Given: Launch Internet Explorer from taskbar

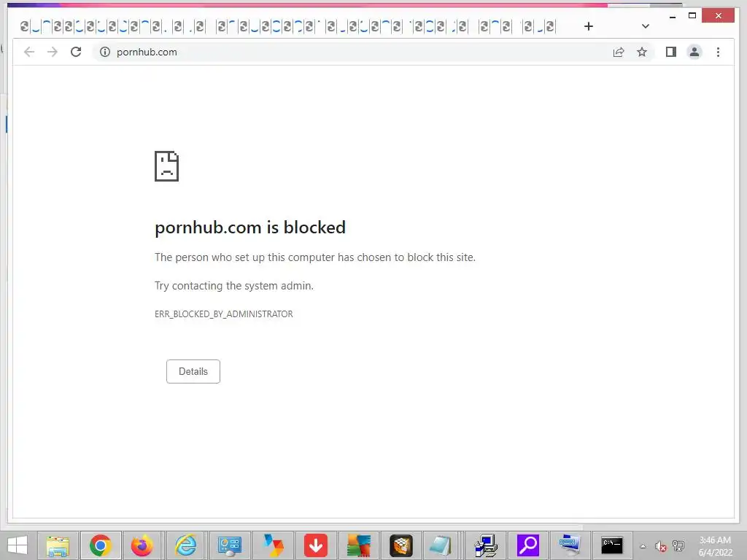Looking at the screenshot, I should point(186,545).
